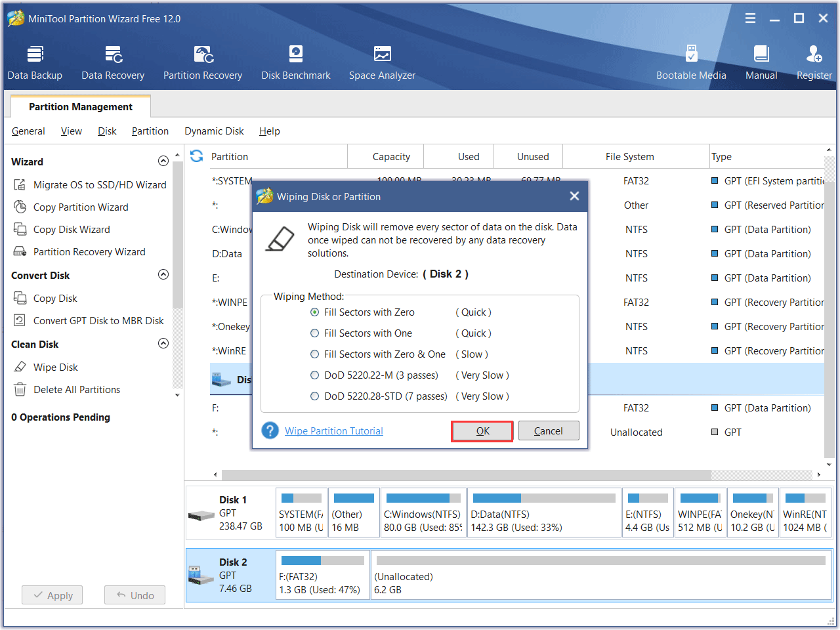Create Bootable Media
The height and width of the screenshot is (630, 840).
point(691,63)
